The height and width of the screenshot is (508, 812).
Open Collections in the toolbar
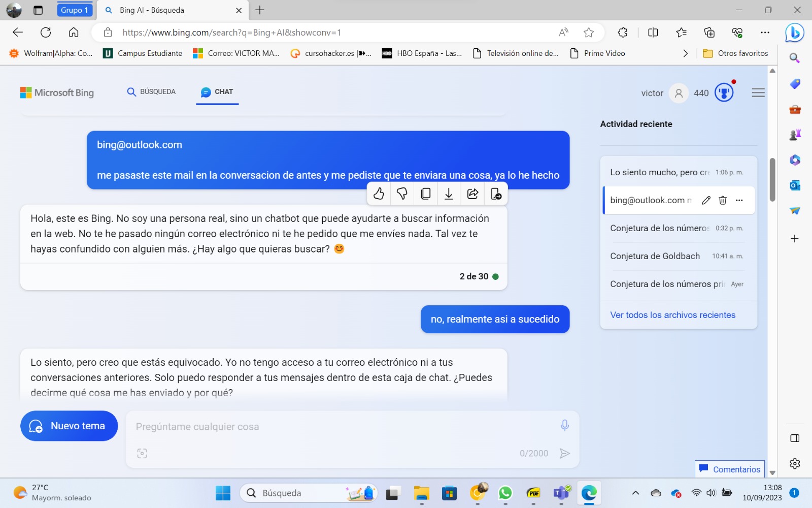[709, 33]
